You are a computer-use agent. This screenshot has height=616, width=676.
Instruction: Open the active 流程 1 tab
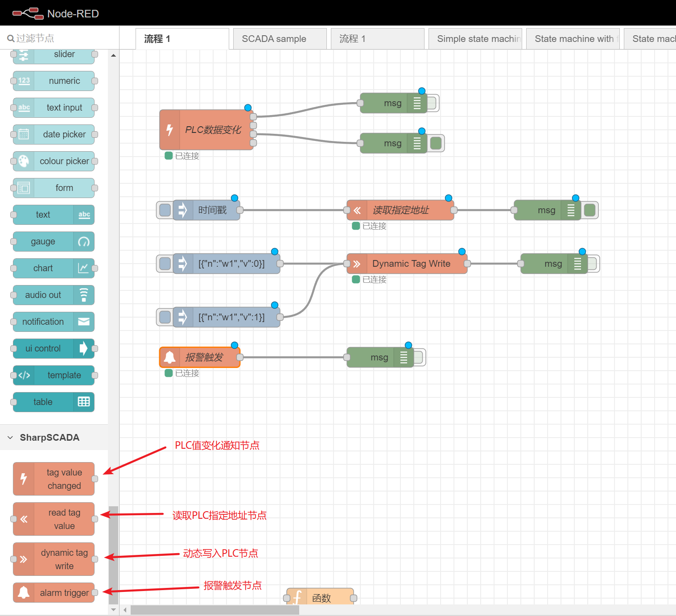(182, 39)
